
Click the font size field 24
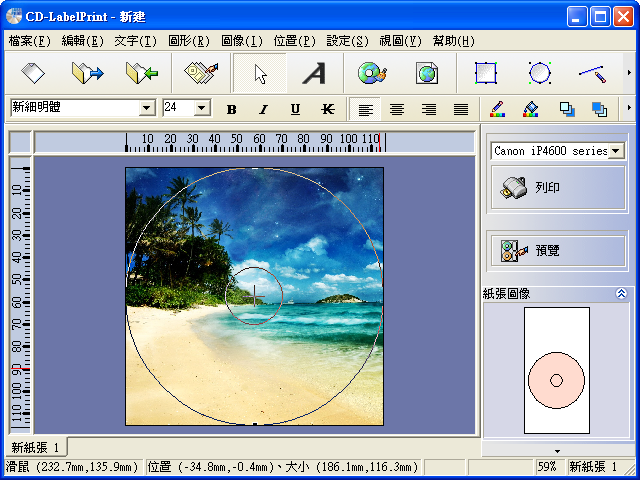click(178, 108)
